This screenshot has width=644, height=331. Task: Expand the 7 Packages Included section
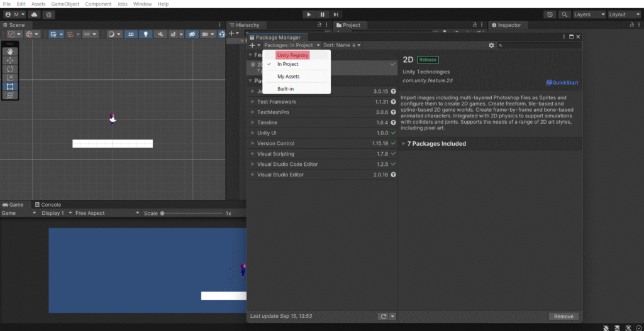point(433,144)
